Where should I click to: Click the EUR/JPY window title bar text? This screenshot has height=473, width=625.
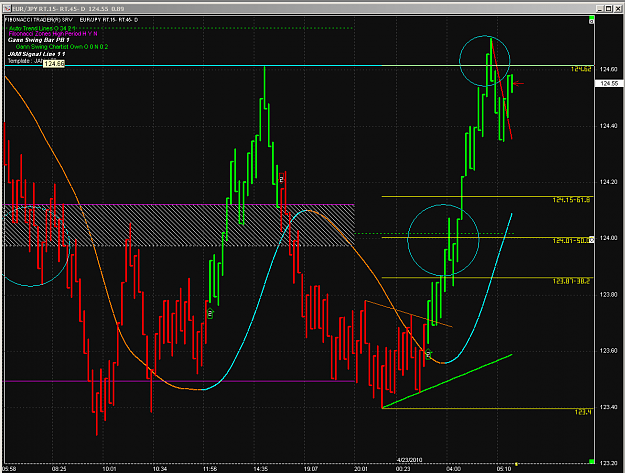[x=68, y=8]
